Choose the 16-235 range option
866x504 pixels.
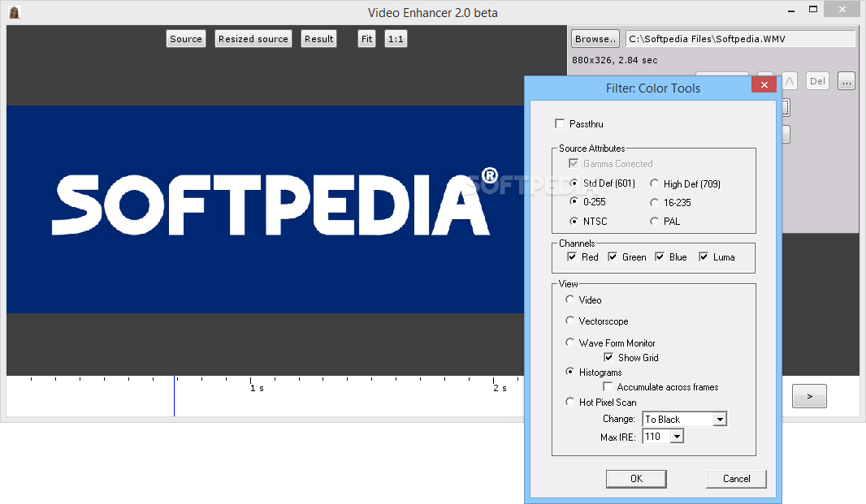point(655,203)
